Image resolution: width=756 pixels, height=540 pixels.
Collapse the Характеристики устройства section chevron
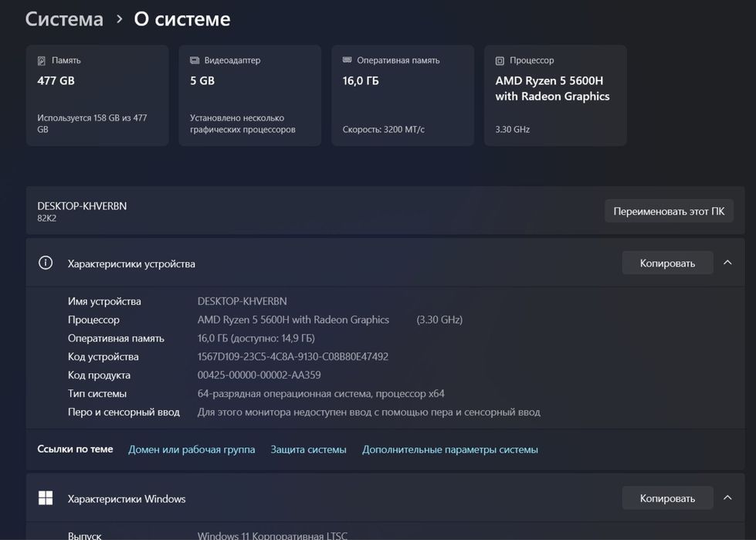point(727,263)
